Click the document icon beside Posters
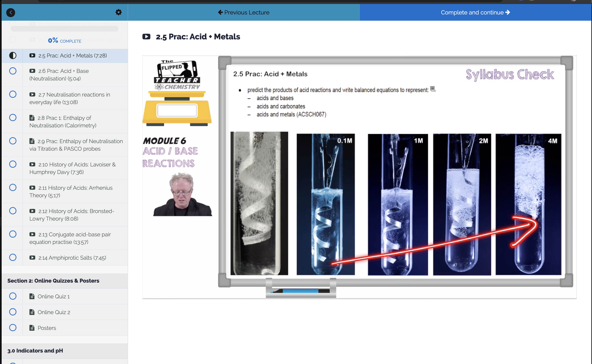 coord(32,328)
